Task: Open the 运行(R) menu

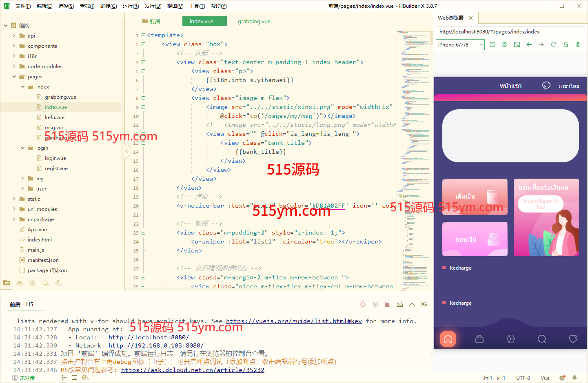Action: (131, 6)
